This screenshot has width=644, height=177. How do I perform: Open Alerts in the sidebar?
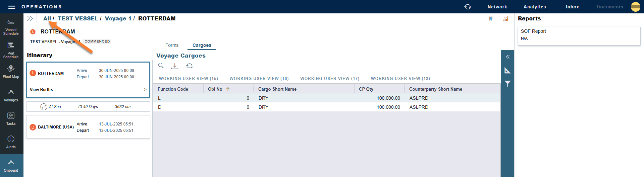11,142
